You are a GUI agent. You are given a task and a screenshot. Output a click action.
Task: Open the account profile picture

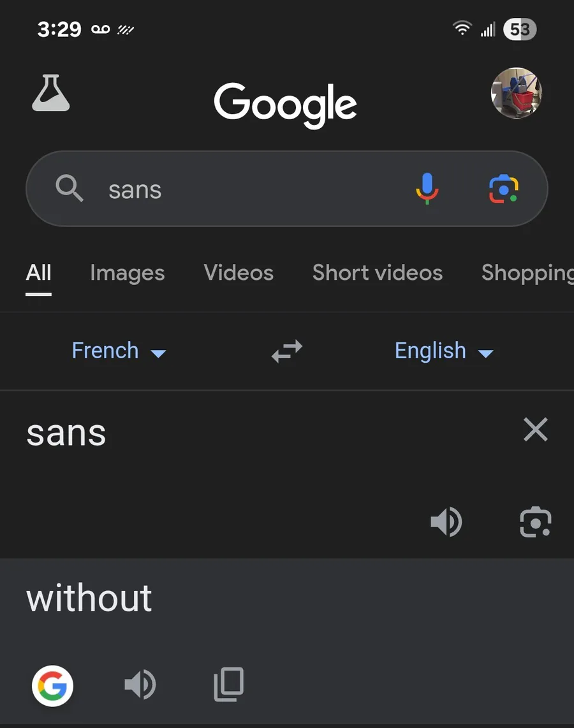517,93
